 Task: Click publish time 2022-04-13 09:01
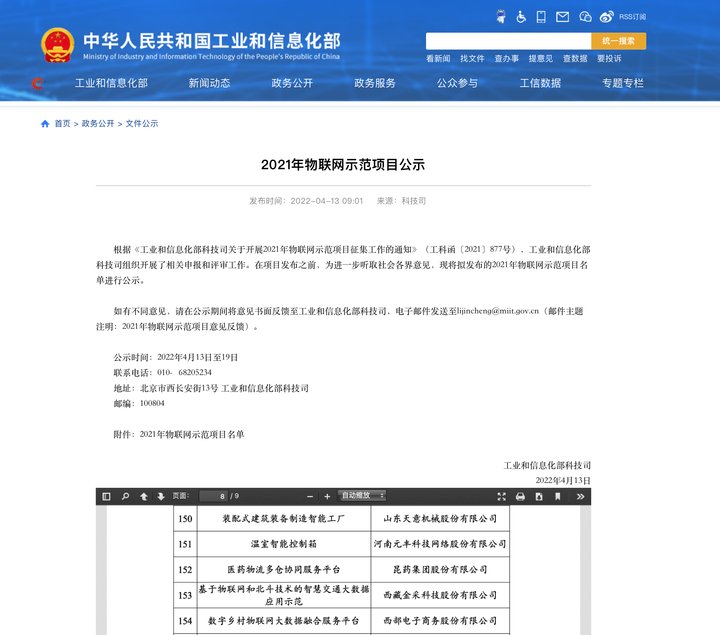pos(306,201)
